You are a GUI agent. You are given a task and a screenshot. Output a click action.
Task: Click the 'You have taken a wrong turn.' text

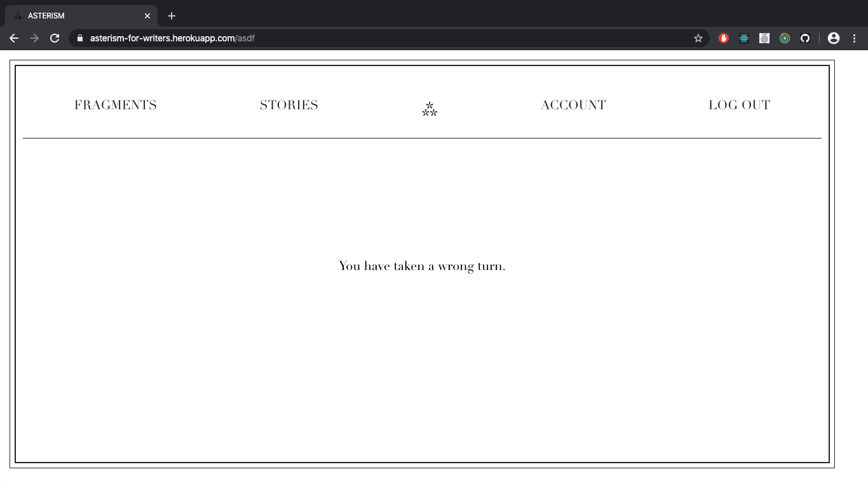click(423, 266)
